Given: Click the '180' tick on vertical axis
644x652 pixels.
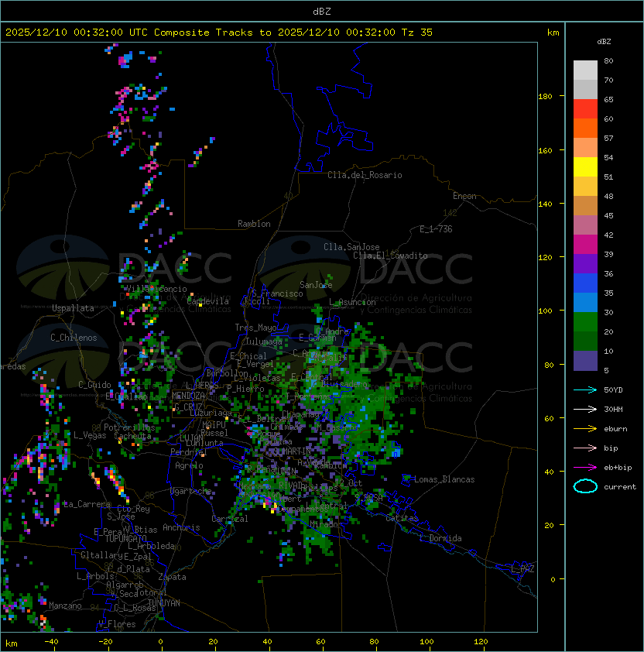Looking at the screenshot, I should click(545, 96).
